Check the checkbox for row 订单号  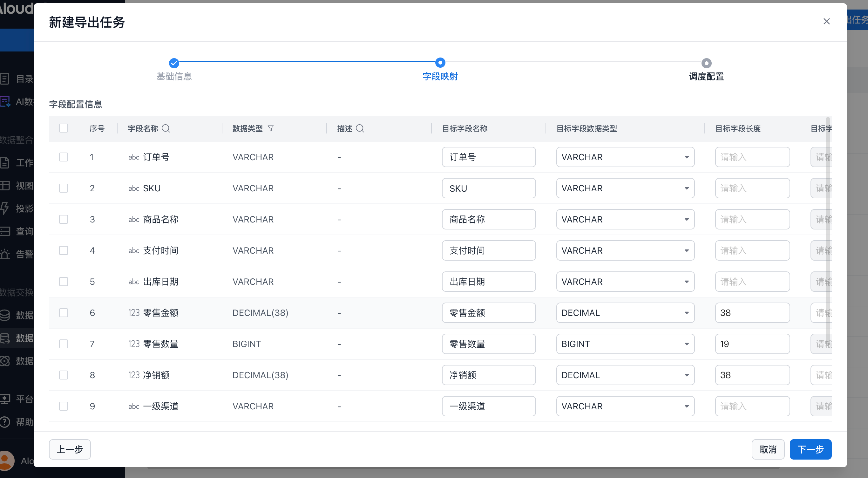click(x=64, y=157)
